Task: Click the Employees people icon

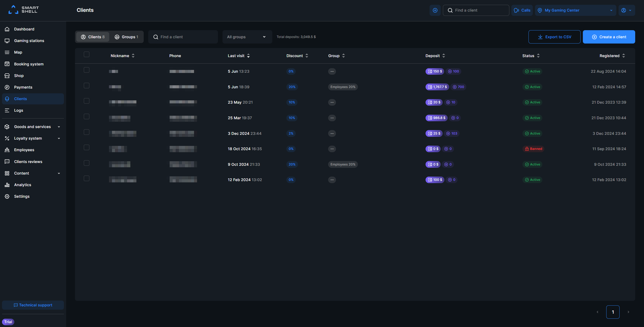Action: [x=7, y=150]
